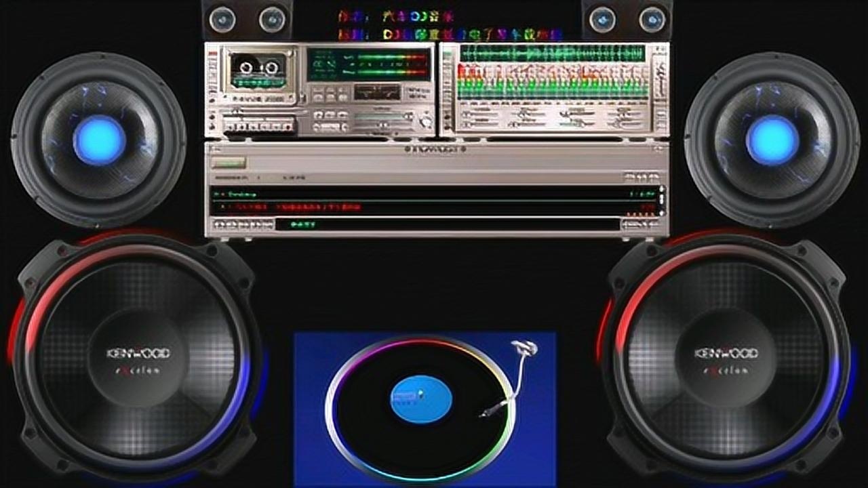The width and height of the screenshot is (868, 488).
Task: Click the lower horizontal slider beside the deck knob
Action: click(x=384, y=126)
